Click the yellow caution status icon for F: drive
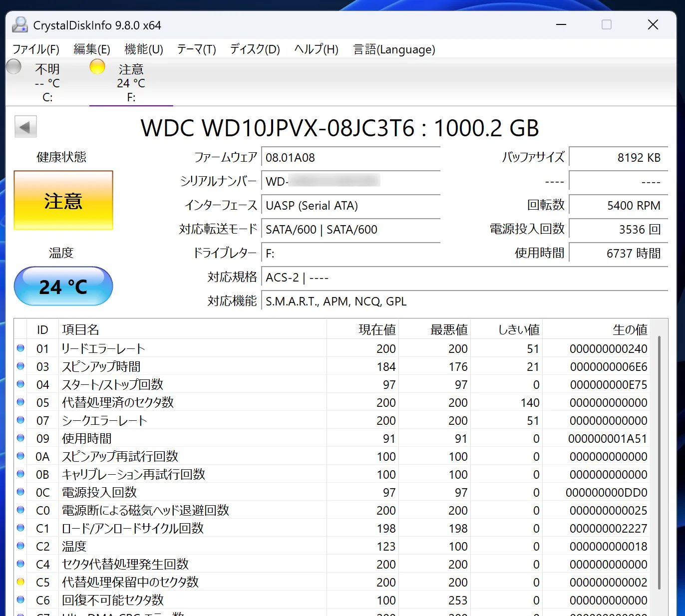This screenshot has height=616, width=685. [97, 67]
